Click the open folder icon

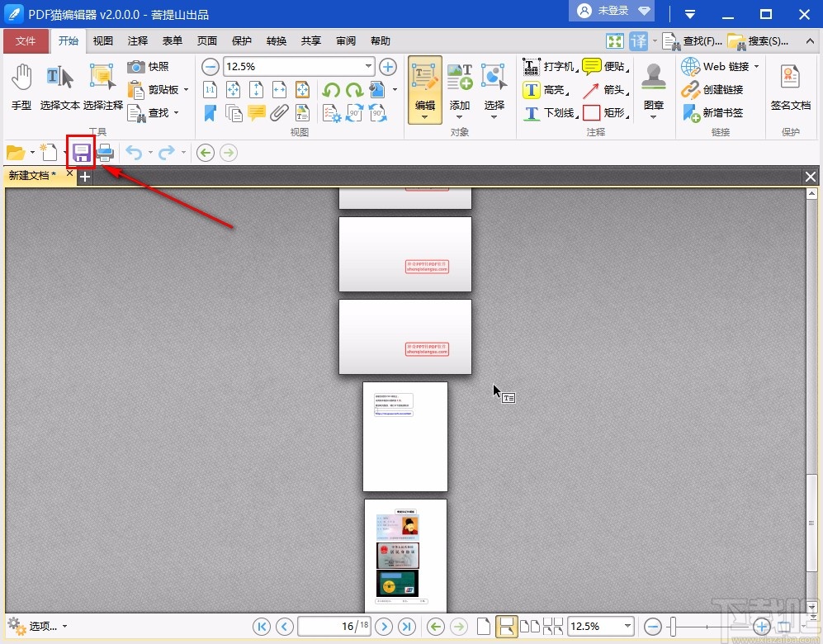pos(16,153)
